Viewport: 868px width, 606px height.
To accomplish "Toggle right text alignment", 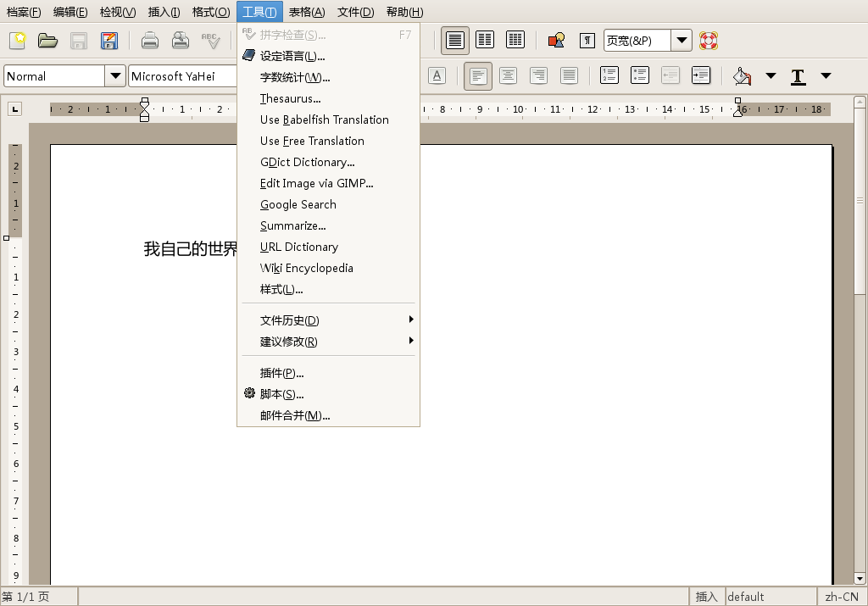I will [538, 75].
